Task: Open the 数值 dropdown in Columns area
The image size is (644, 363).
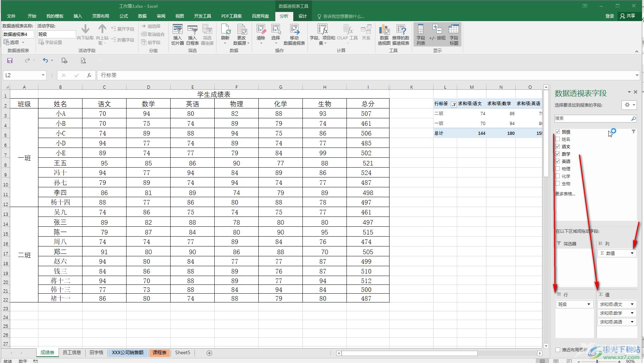Action: coord(632,253)
